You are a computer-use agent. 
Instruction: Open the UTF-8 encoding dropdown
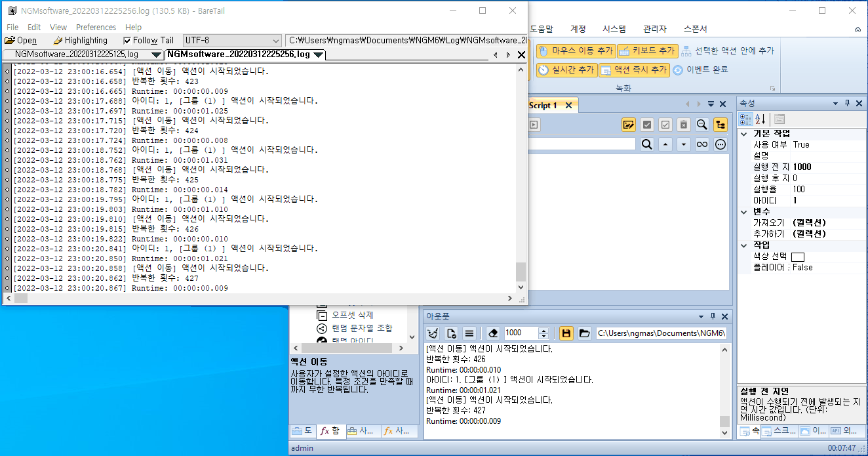tap(232, 41)
